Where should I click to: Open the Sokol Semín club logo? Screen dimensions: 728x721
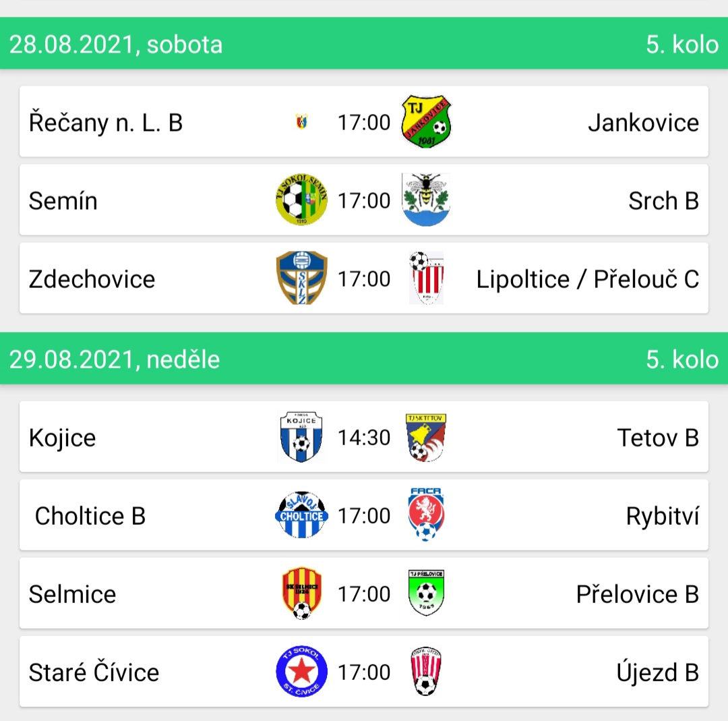pos(301,200)
